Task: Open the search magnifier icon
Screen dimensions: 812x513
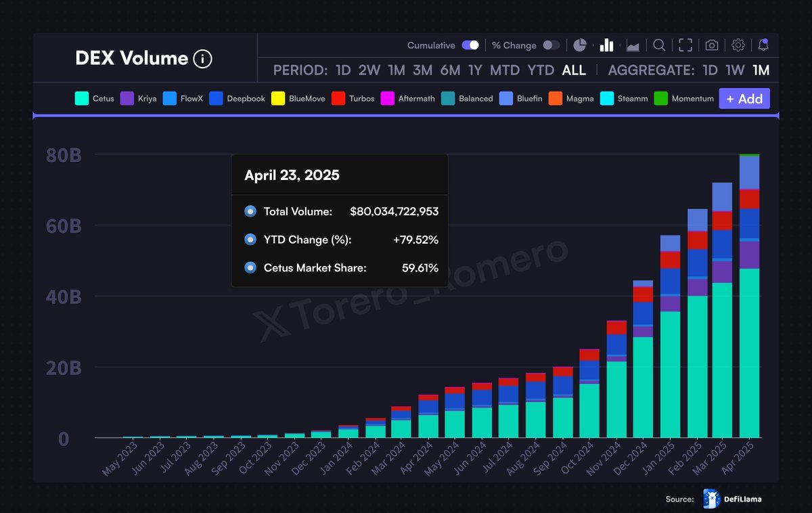Action: tap(659, 45)
